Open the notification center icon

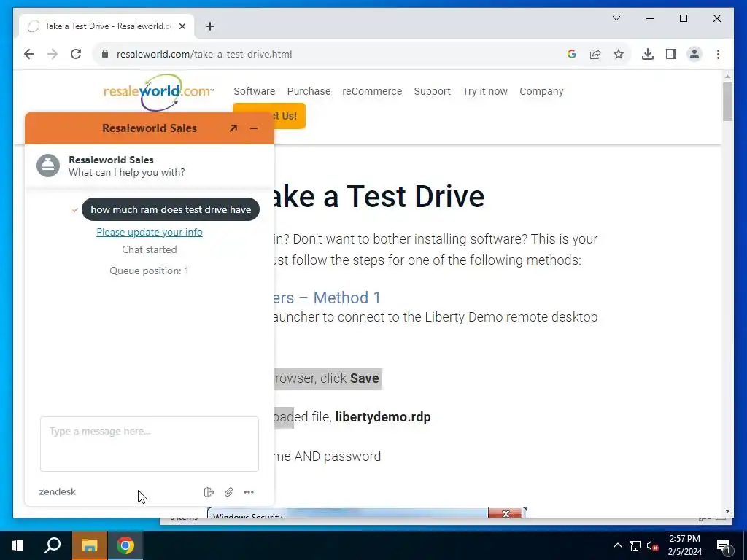[x=724, y=546]
